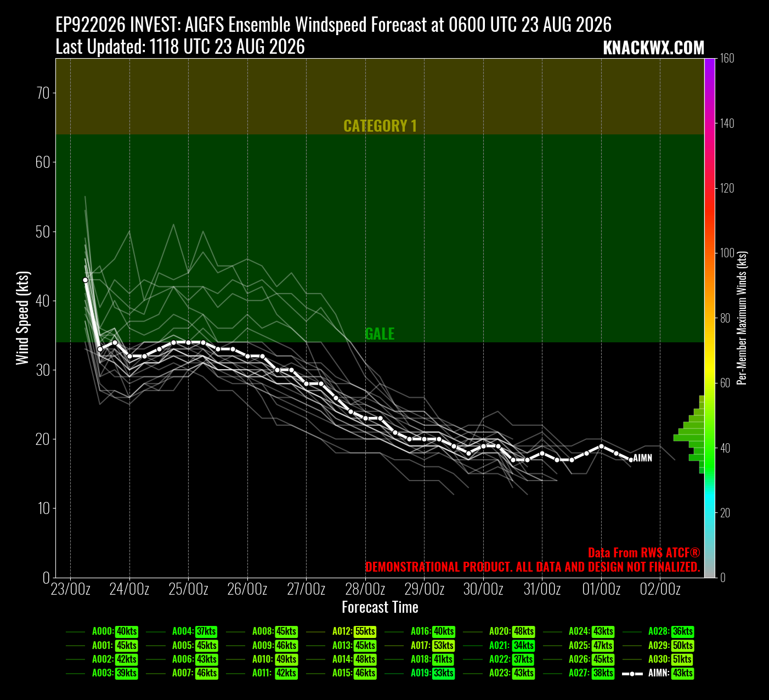Choose legend entry A022: 37kts
The width and height of the screenshot is (769, 700).
(500, 659)
